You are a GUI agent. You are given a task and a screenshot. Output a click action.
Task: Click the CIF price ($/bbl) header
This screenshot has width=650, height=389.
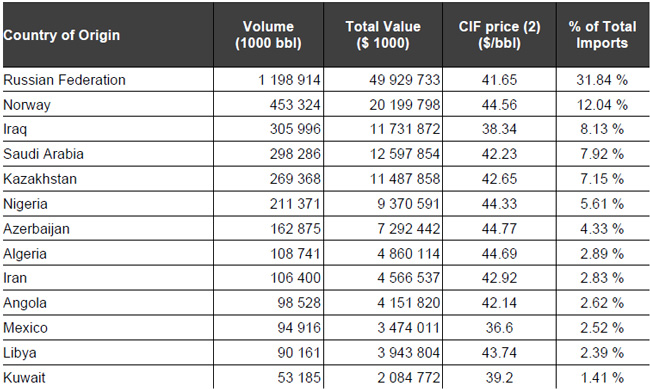499,35
